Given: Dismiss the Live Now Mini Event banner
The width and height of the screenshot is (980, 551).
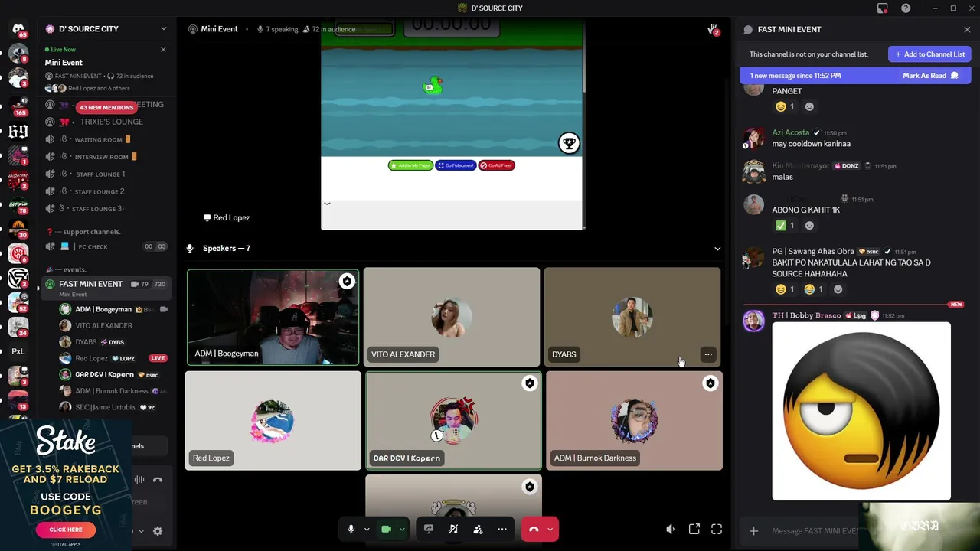Looking at the screenshot, I should (x=162, y=49).
